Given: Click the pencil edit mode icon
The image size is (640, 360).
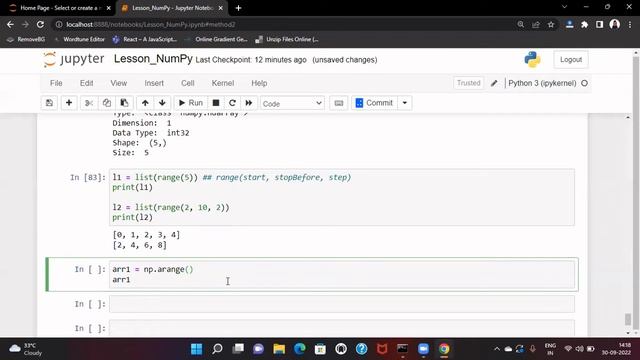Looking at the screenshot, I should tap(494, 83).
